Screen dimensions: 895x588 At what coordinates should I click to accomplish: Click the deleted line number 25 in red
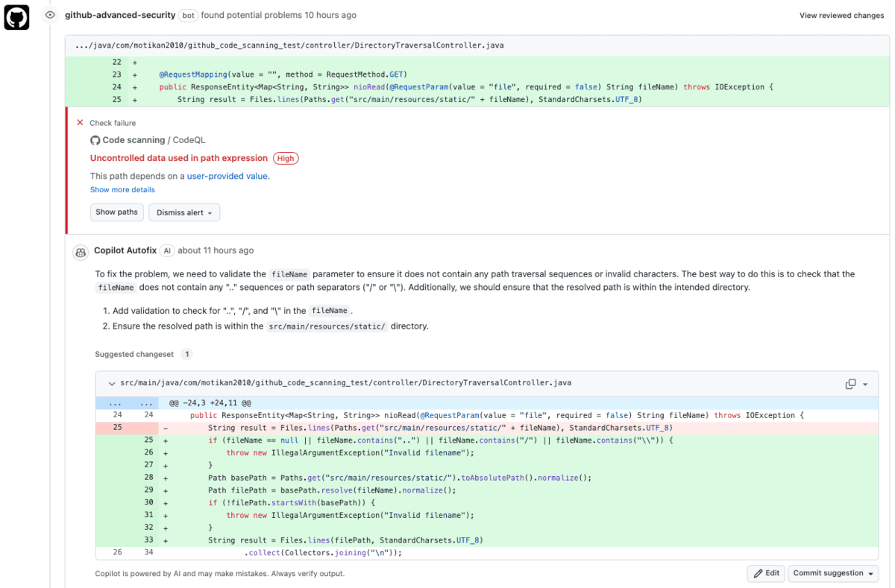(x=117, y=428)
